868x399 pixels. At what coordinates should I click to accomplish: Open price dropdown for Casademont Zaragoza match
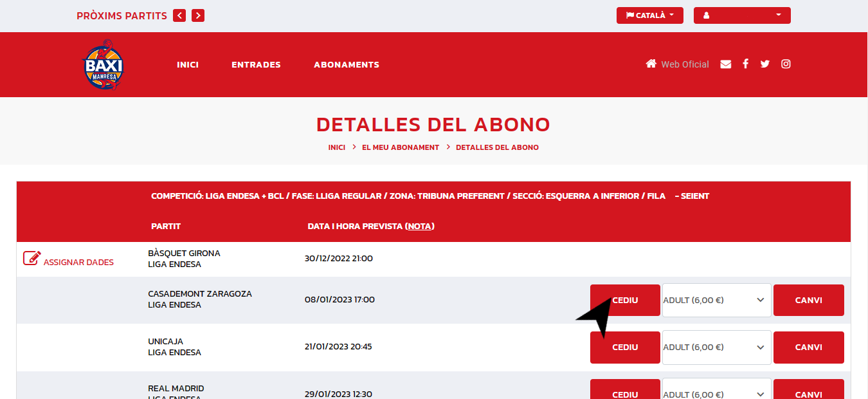coord(716,300)
